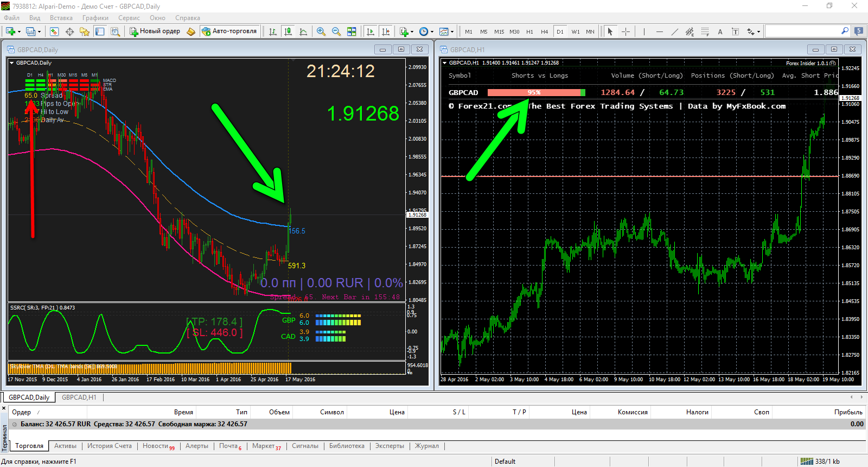Open MetaEditor yellow book icon
868x467 pixels.
coord(191,31)
